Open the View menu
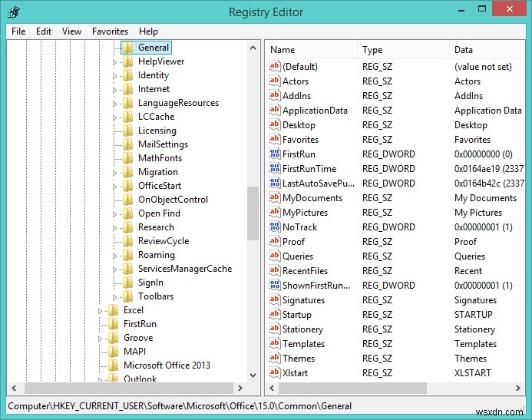The height and width of the screenshot is (420, 532). tap(71, 31)
